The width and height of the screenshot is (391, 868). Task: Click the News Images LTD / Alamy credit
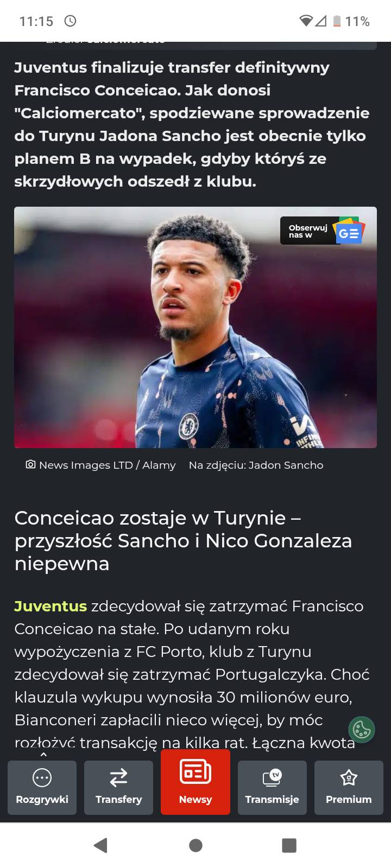(108, 465)
